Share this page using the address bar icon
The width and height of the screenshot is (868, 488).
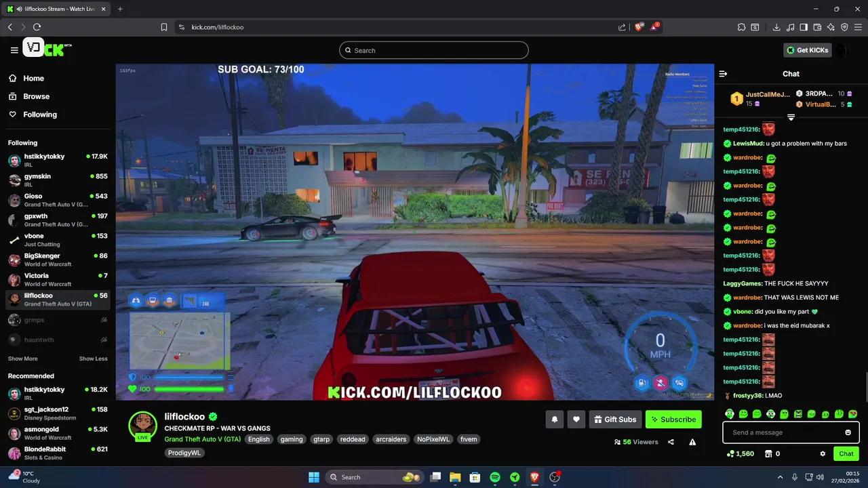coord(622,27)
